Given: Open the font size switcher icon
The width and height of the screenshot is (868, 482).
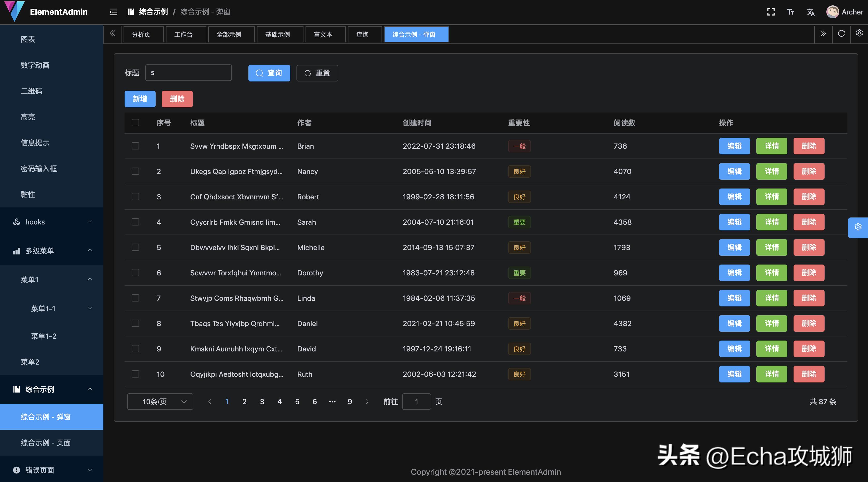Looking at the screenshot, I should click(790, 12).
